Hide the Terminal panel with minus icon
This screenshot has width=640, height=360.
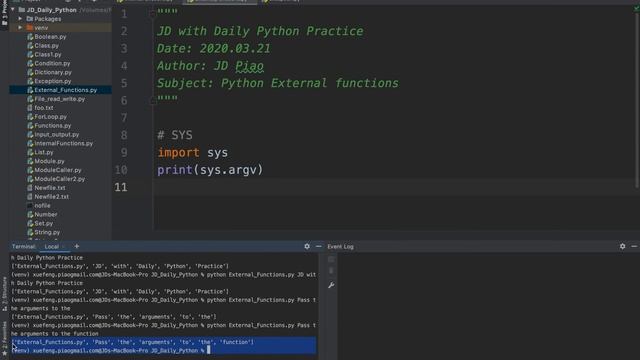[x=318, y=247]
